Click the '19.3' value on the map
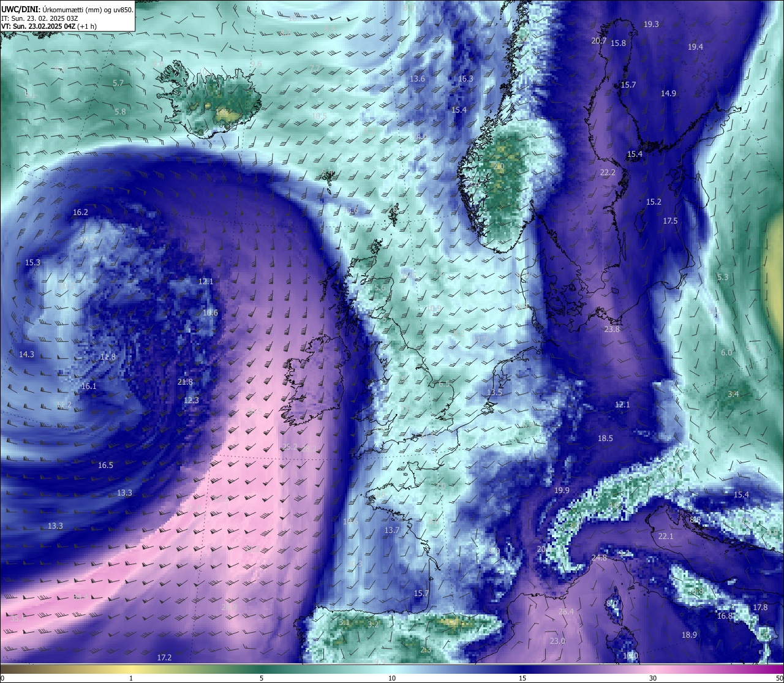Image resolution: width=784 pixels, height=683 pixels. point(651,25)
